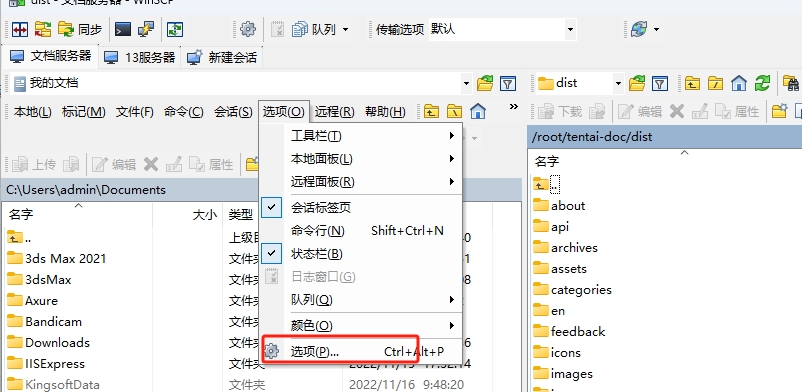This screenshot has height=392, width=802.
Task: Click the local panel filter icon
Action: 507,83
